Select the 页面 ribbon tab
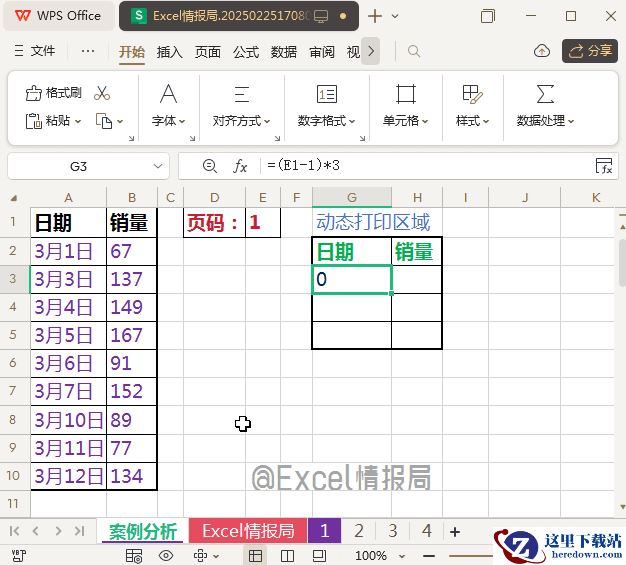This screenshot has width=626, height=565. 208,52
